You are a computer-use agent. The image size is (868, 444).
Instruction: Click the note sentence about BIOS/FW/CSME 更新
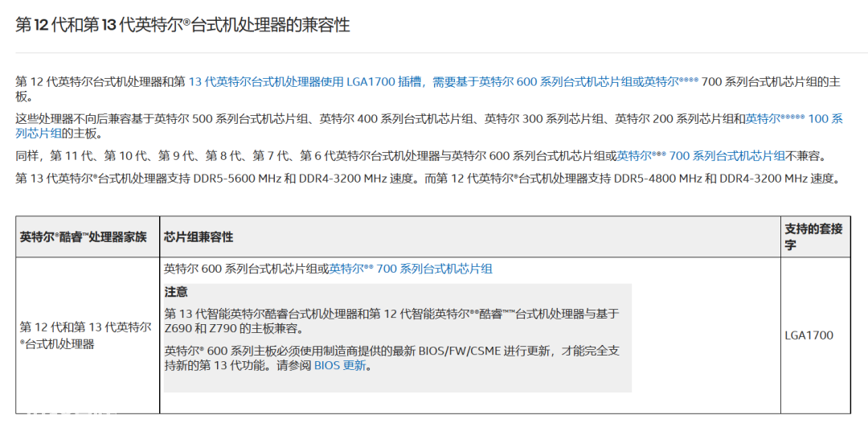click(391, 358)
